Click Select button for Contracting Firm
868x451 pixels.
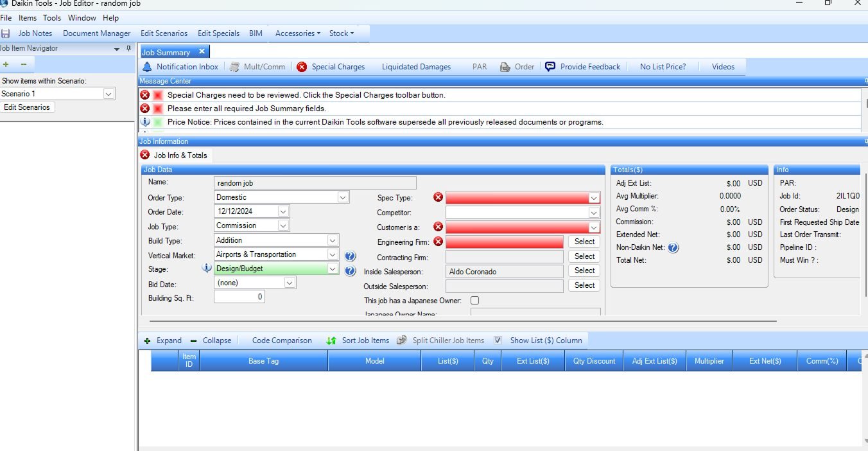[x=584, y=256]
